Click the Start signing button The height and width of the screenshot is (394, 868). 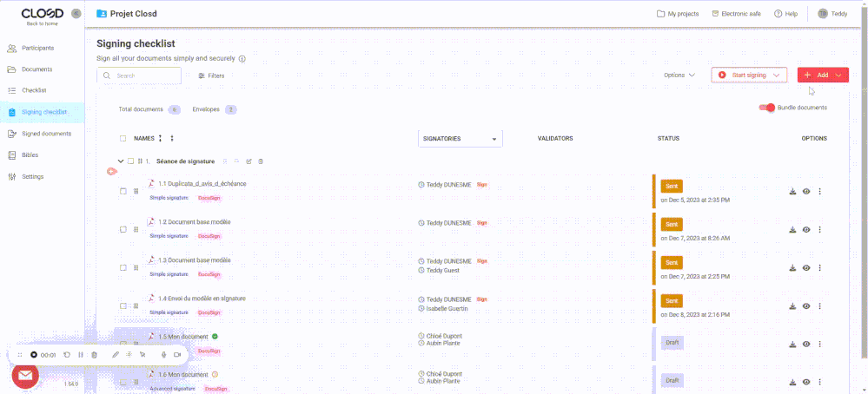(749, 76)
